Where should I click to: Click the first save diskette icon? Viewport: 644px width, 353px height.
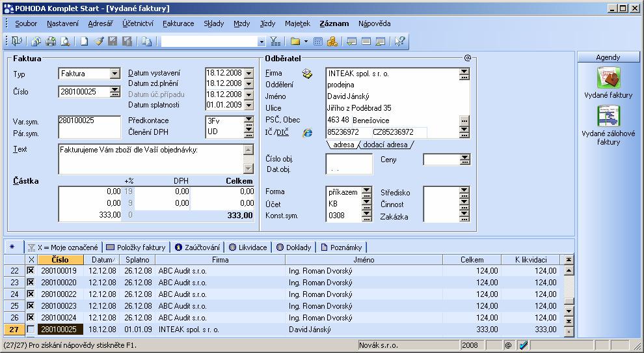click(x=113, y=41)
